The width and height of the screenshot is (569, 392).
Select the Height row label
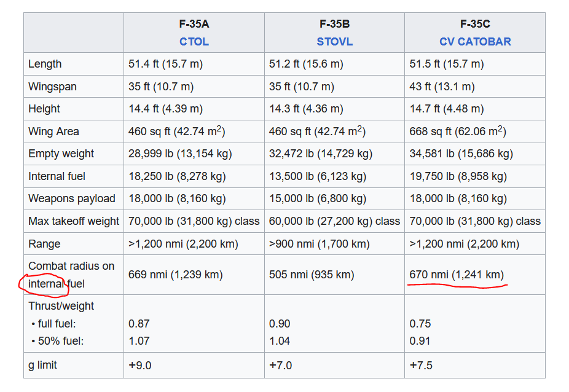(x=44, y=109)
